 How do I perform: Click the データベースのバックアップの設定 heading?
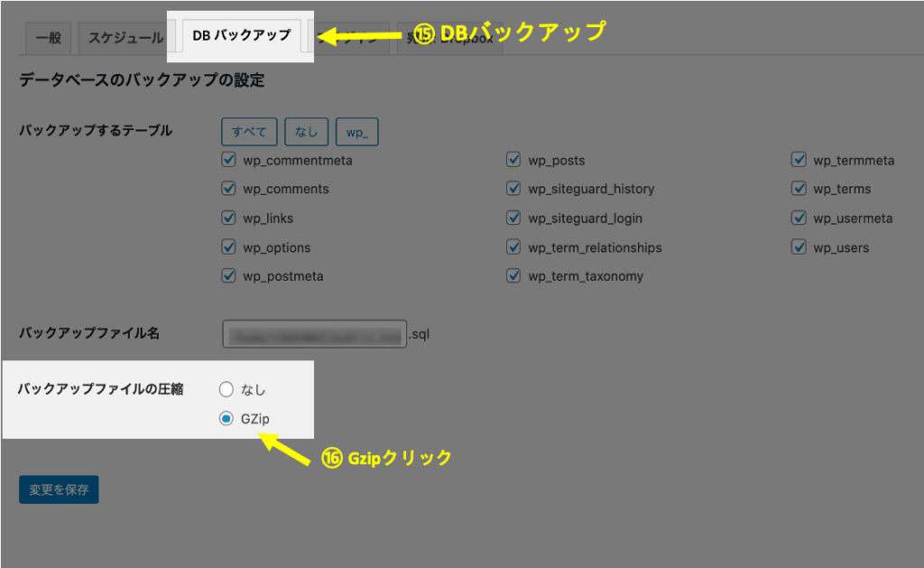[142, 79]
